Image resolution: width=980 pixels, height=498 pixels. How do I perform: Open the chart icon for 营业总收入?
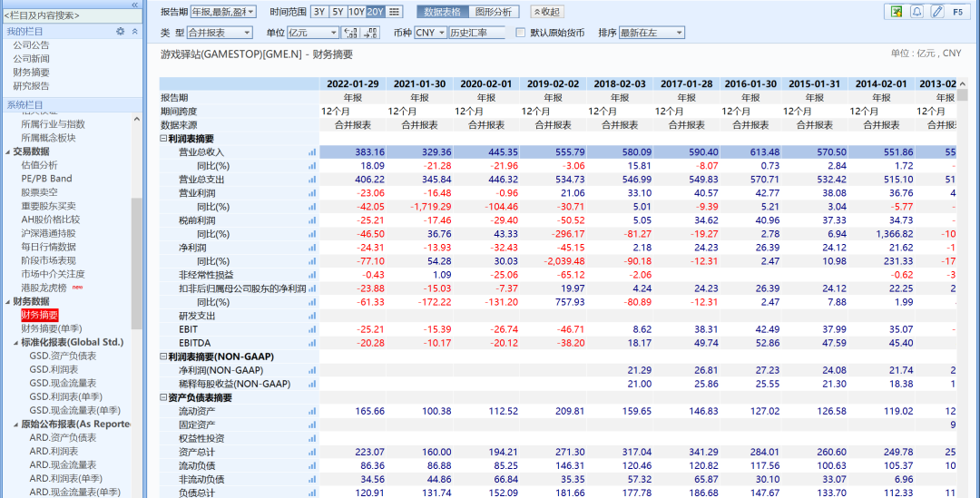[312, 151]
